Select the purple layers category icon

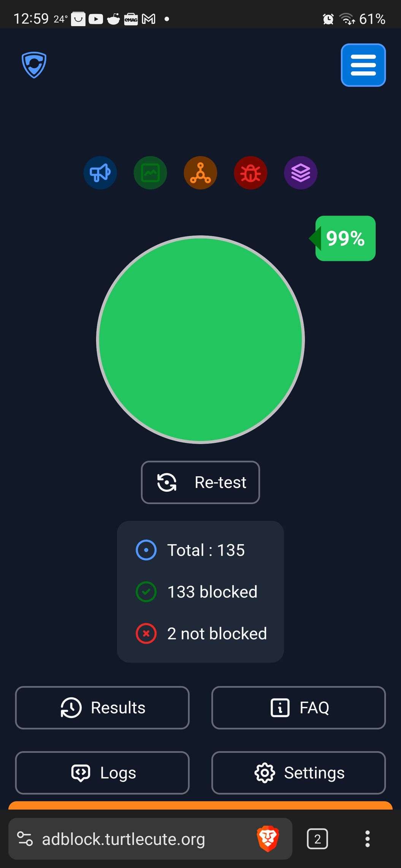pos(301,173)
